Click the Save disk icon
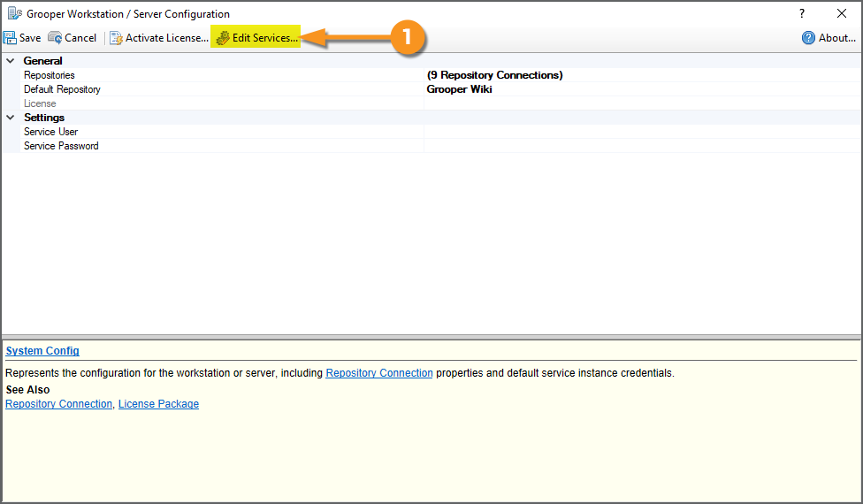The width and height of the screenshot is (863, 504). coord(10,38)
